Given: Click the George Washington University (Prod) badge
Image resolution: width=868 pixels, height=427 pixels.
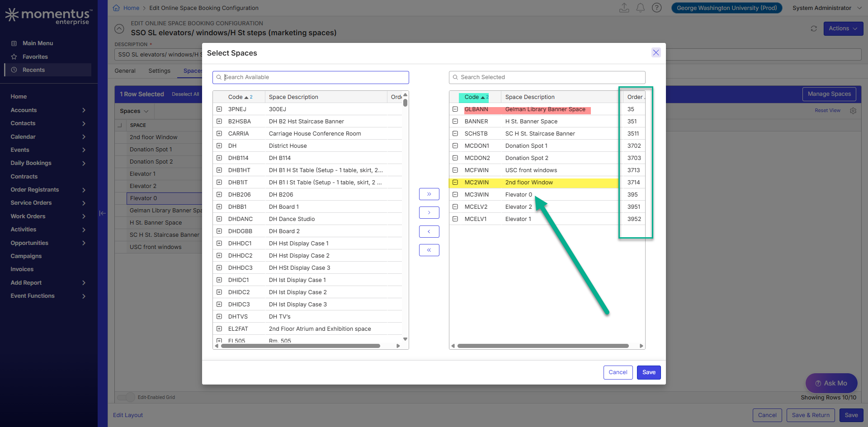Looking at the screenshot, I should (726, 8).
